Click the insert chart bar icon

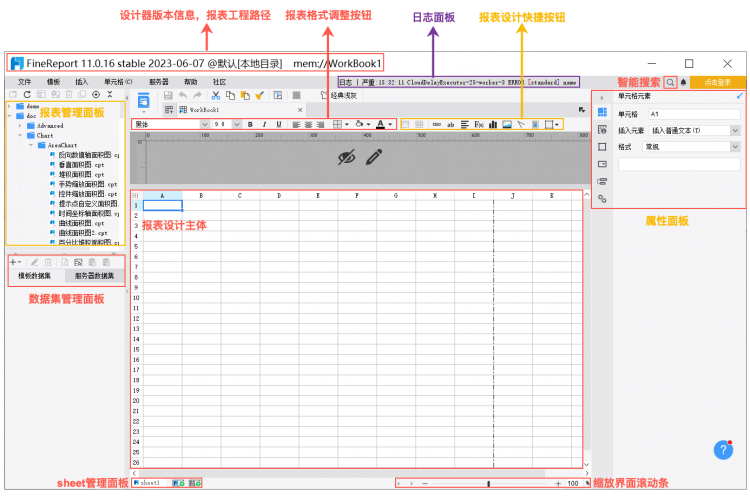coord(493,124)
